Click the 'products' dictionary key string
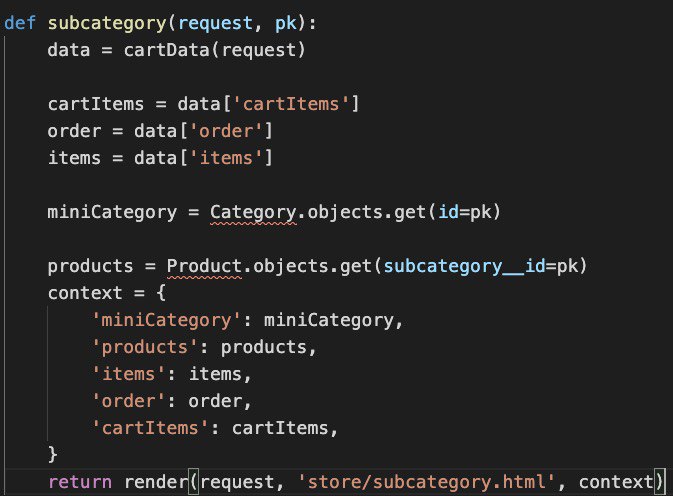Screen dimensions: 673x496 [x=145, y=348]
